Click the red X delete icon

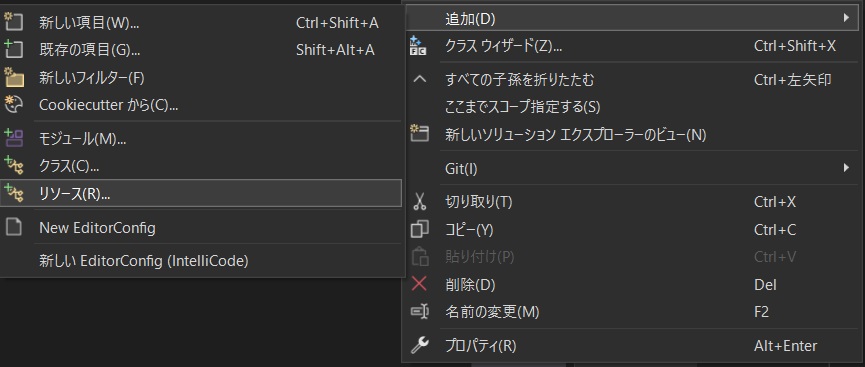pos(419,284)
